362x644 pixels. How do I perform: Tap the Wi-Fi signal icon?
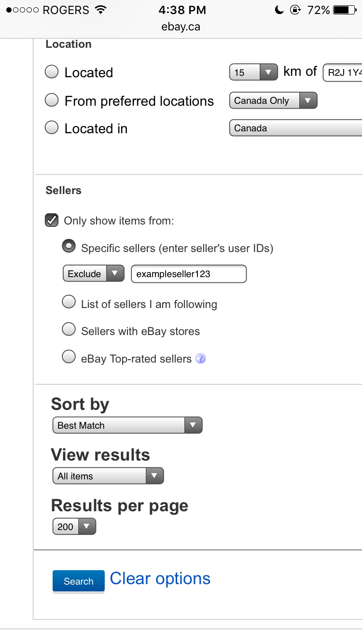100,10
